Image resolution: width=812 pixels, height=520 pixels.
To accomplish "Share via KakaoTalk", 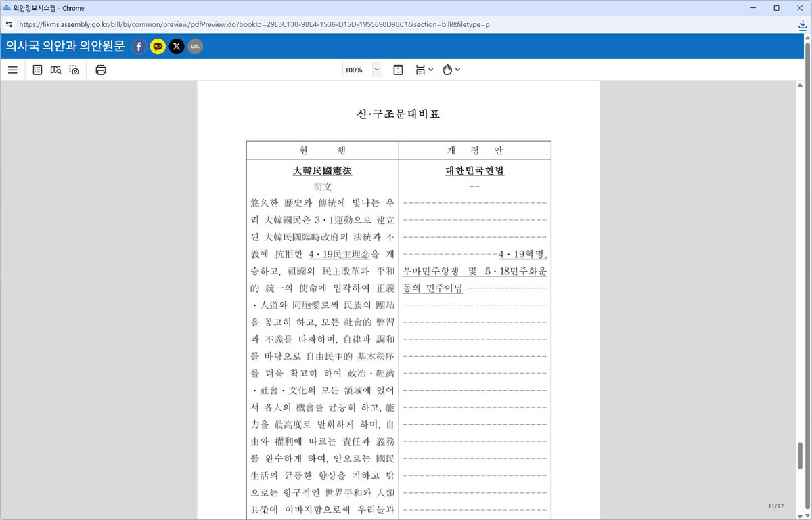I will coord(158,47).
